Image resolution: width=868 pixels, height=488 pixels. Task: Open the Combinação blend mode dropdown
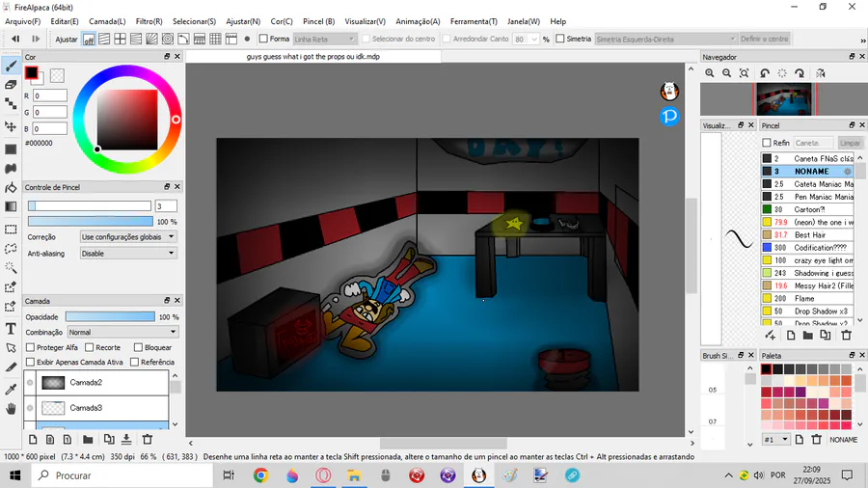[x=122, y=332]
